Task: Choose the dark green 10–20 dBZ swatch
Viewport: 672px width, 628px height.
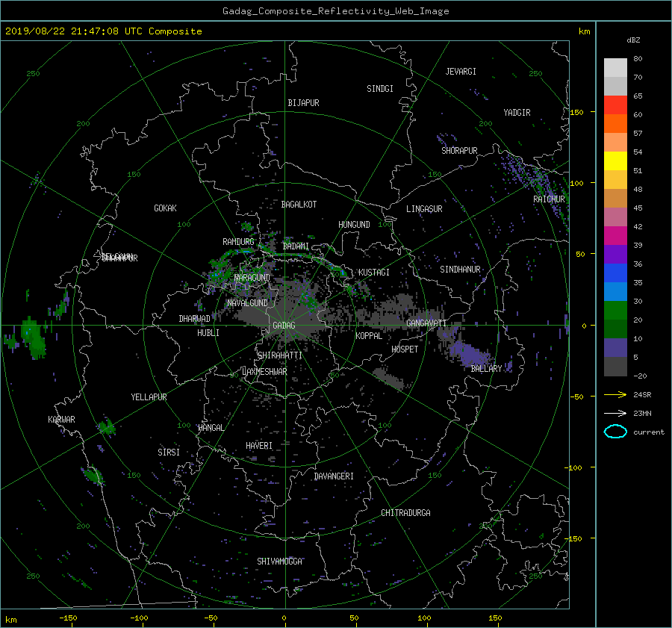Action: click(x=615, y=329)
